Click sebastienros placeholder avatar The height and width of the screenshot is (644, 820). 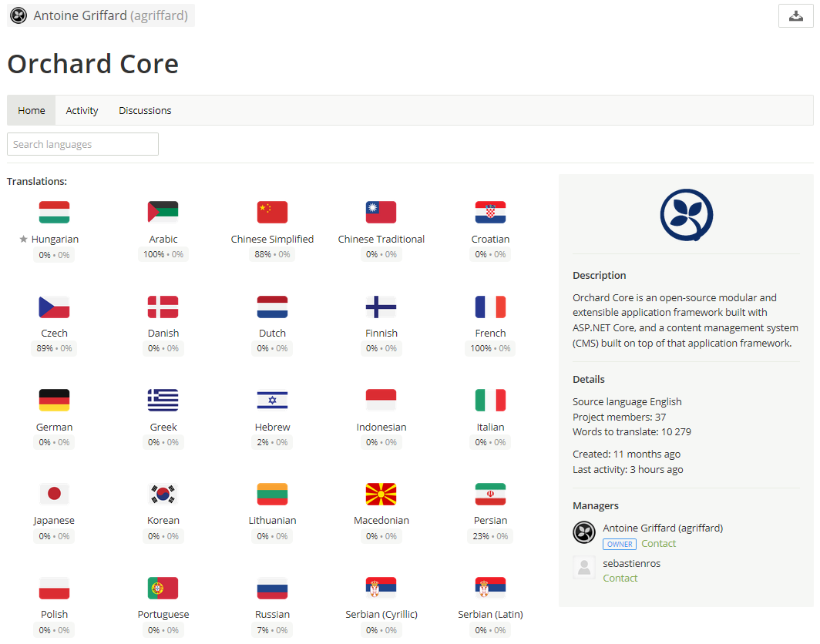click(x=584, y=568)
